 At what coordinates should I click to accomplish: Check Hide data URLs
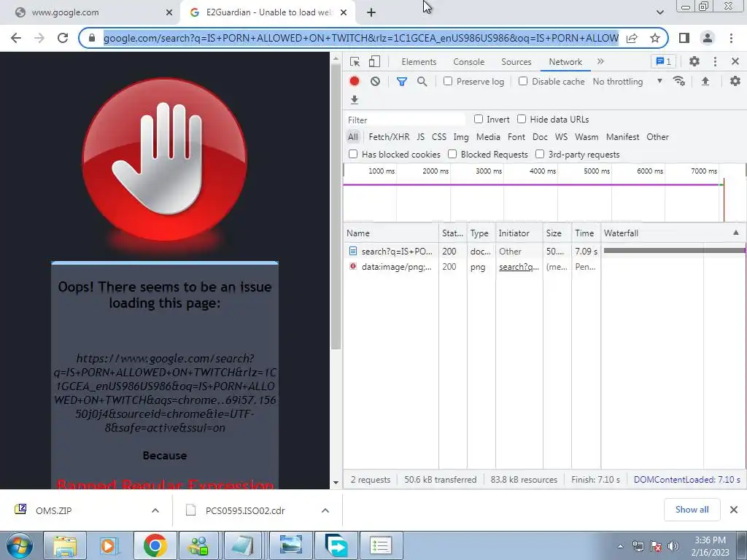[522, 119]
